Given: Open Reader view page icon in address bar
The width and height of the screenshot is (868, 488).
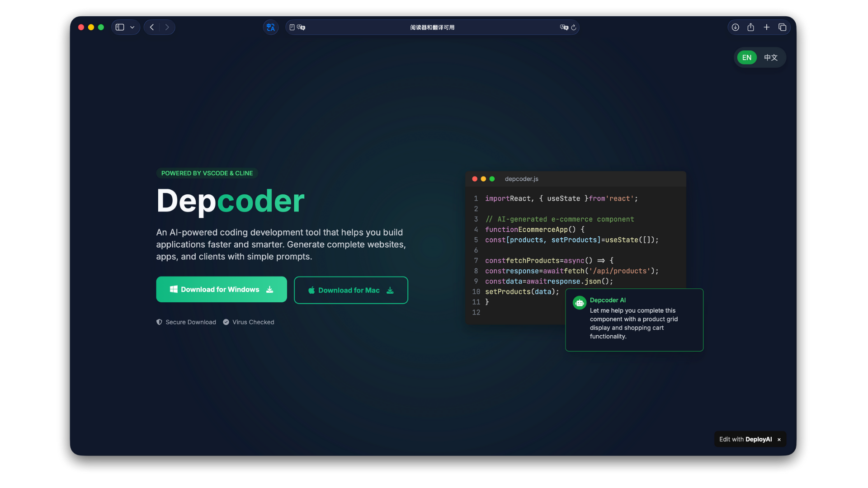Looking at the screenshot, I should pos(292,27).
